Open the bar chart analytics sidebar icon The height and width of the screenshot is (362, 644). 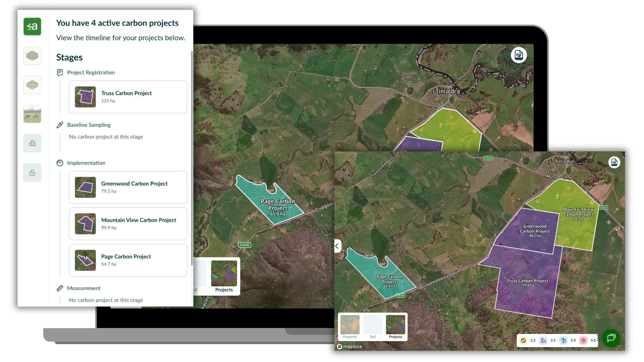[32, 143]
